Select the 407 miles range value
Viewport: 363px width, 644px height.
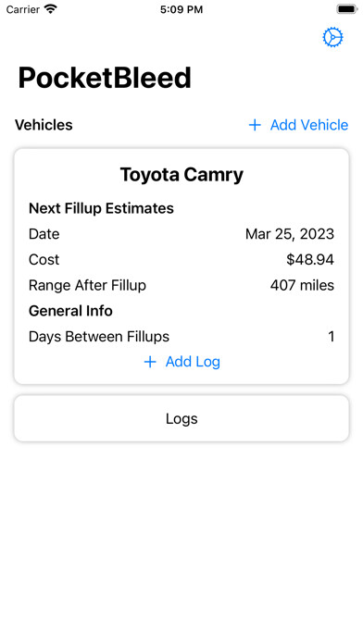[302, 285]
